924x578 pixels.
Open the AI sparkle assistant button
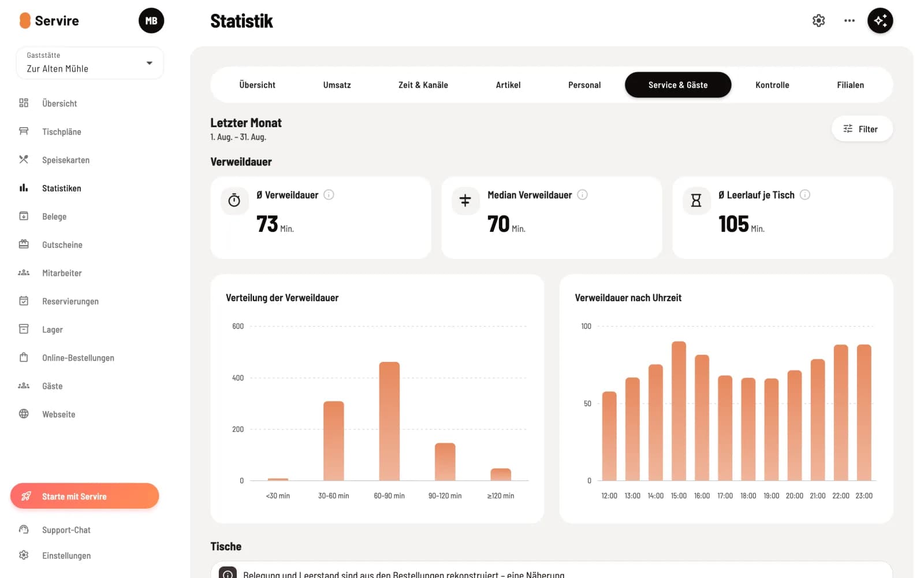click(880, 21)
